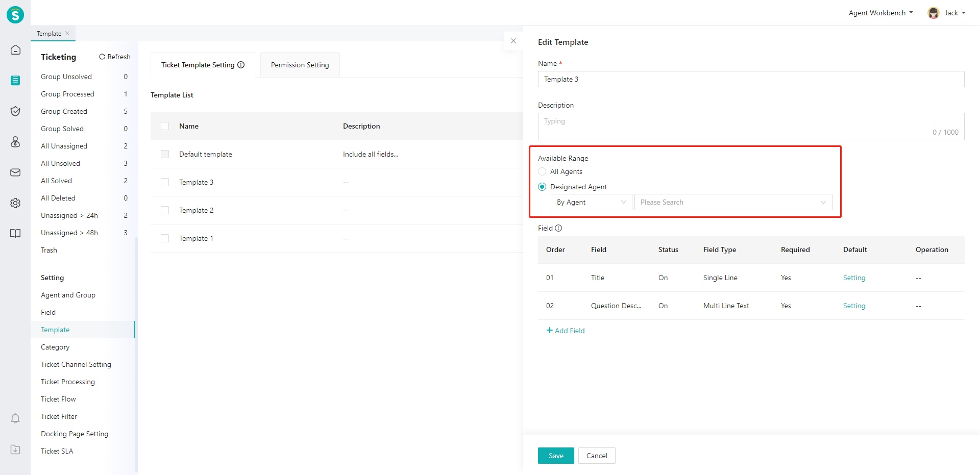Click the Template 2 name cell
980x475 pixels.
tap(196, 210)
